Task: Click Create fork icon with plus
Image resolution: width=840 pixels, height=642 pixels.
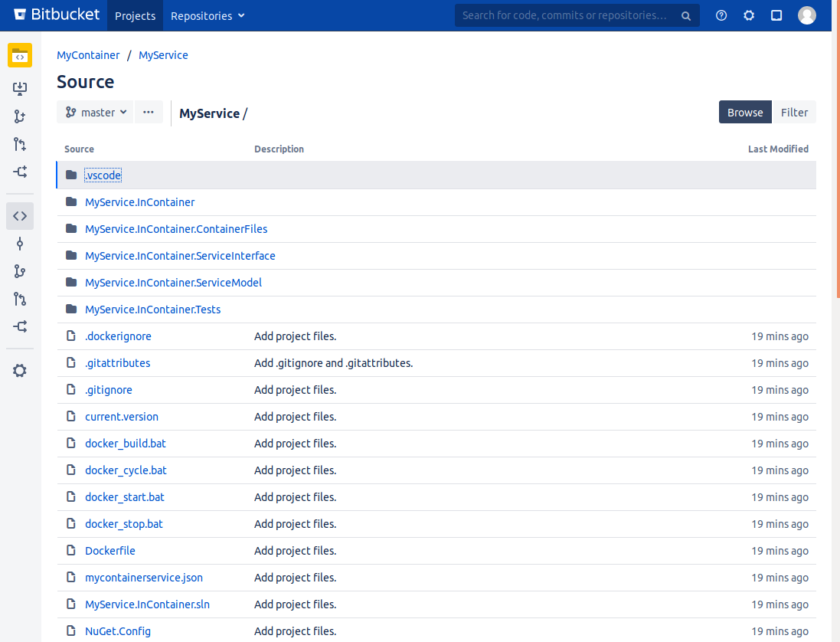Action: click(20, 172)
